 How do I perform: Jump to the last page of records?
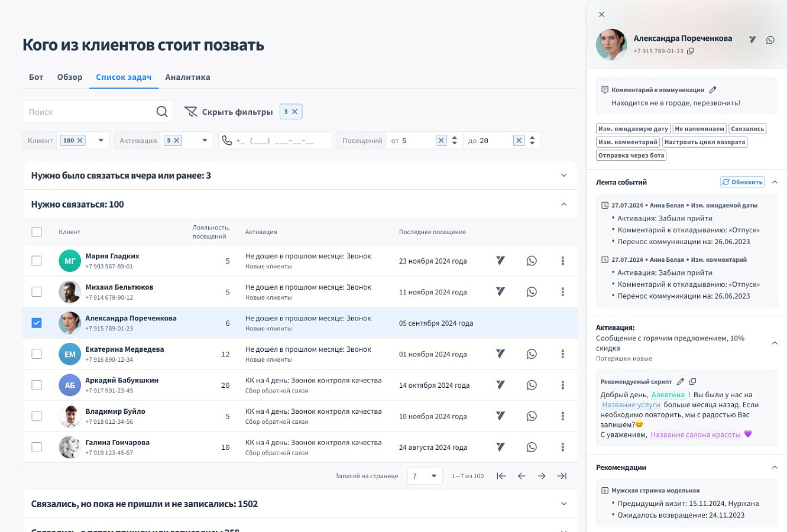pyautogui.click(x=562, y=476)
